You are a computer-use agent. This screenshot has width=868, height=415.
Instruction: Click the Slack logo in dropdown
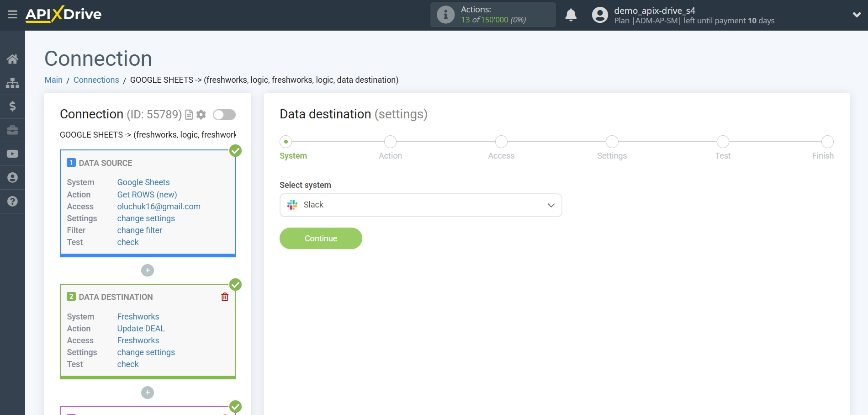(292, 205)
